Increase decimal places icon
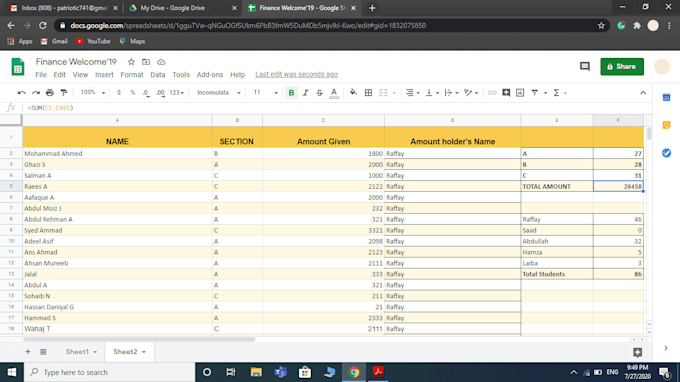Viewport: 680px width, 382px height. coord(160,93)
